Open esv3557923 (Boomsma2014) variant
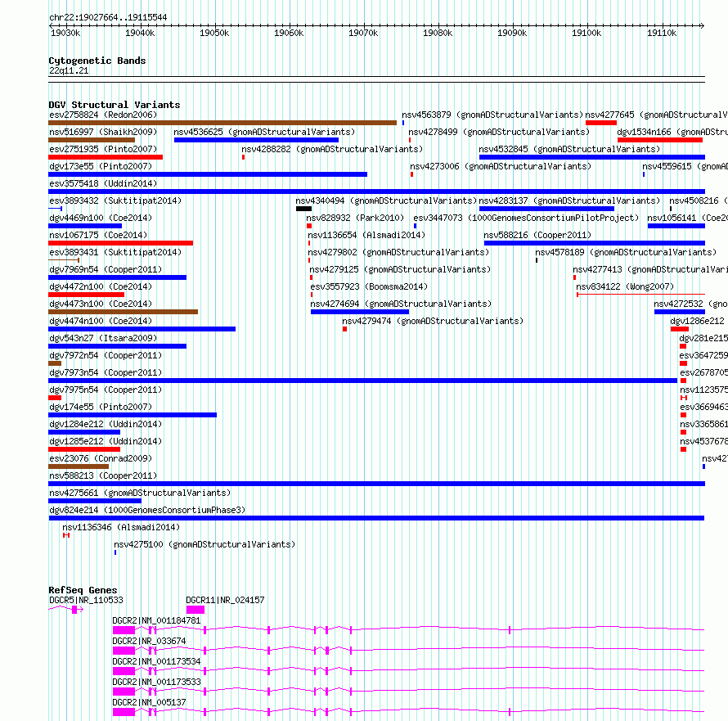Screen dimensions: 728x721 point(369,286)
